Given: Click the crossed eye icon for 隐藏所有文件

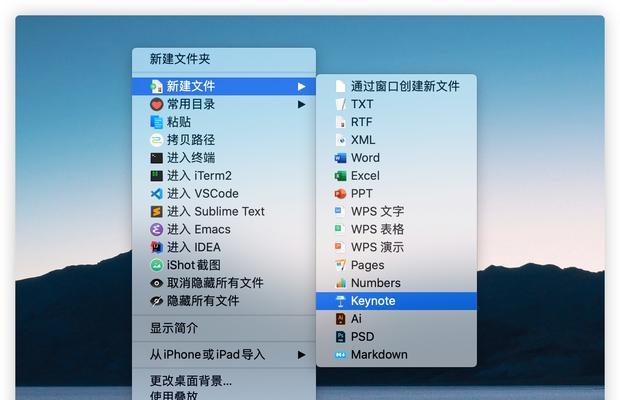Looking at the screenshot, I should coord(157,301).
